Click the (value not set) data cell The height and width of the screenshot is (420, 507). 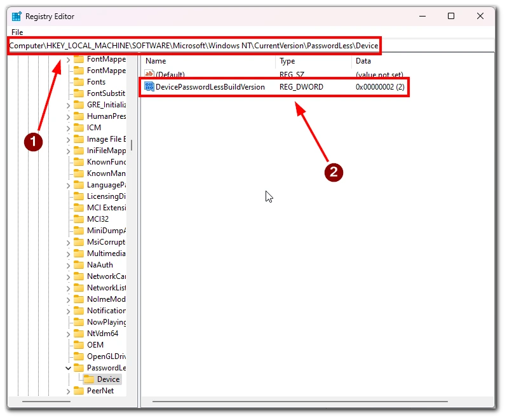(379, 74)
